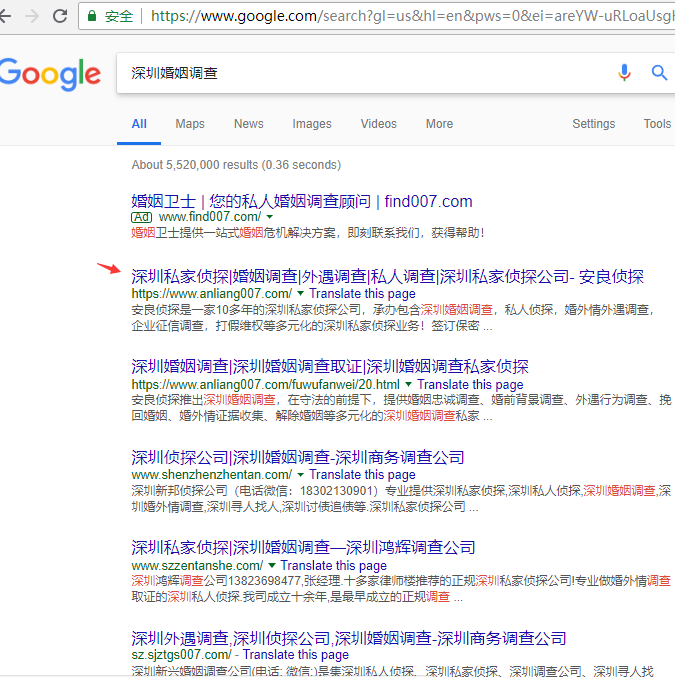Switch to the Videos tab
Image resolution: width=675 pixels, height=677 pixels.
point(378,124)
